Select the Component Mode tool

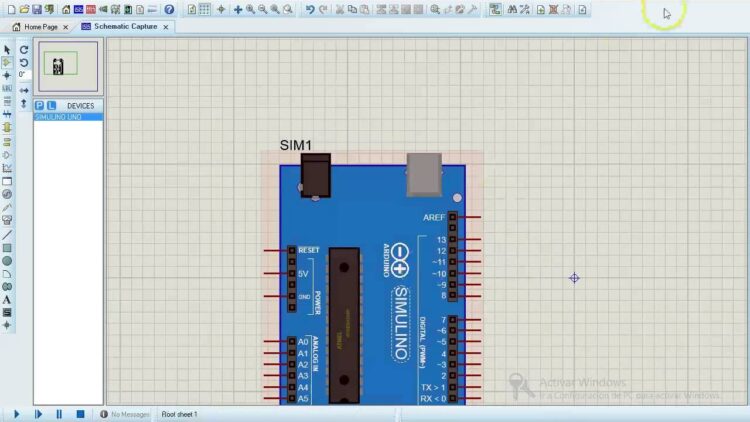(x=7, y=63)
